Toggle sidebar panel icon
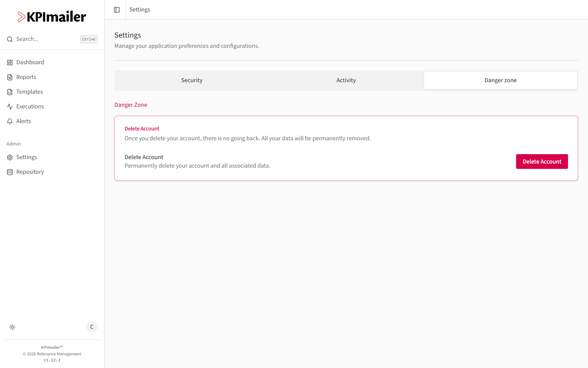The height and width of the screenshot is (368, 588). tap(117, 10)
